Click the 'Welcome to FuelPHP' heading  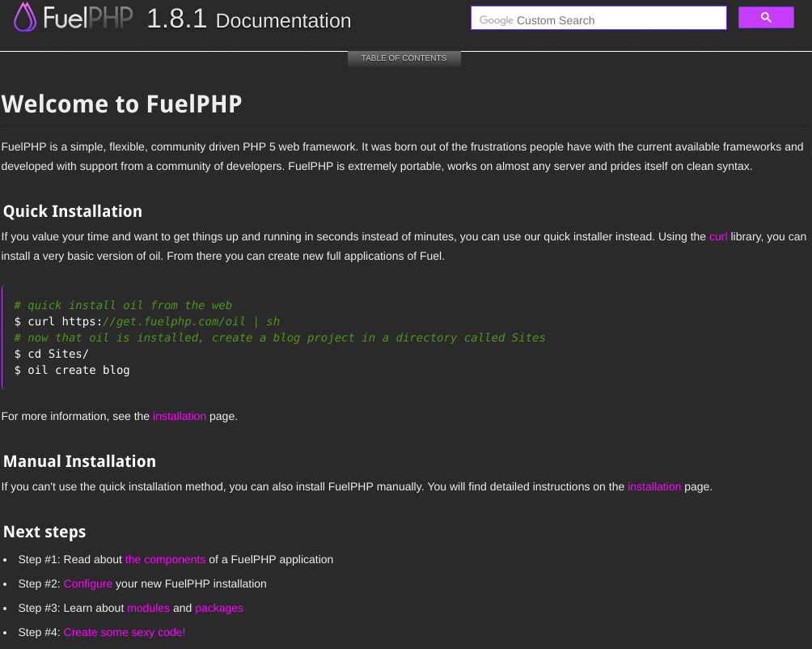tap(121, 104)
